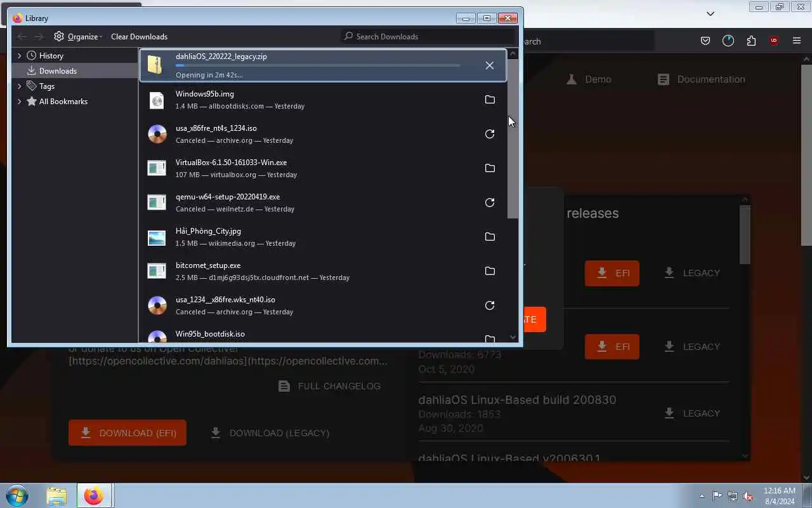Click the network tray icon

[x=733, y=496]
